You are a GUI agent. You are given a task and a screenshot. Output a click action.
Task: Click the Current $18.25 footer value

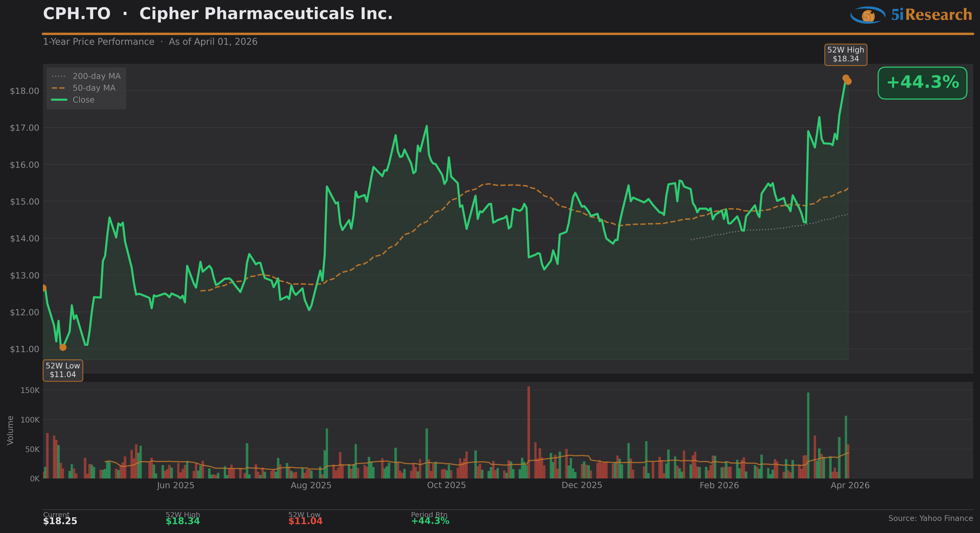[x=60, y=521]
